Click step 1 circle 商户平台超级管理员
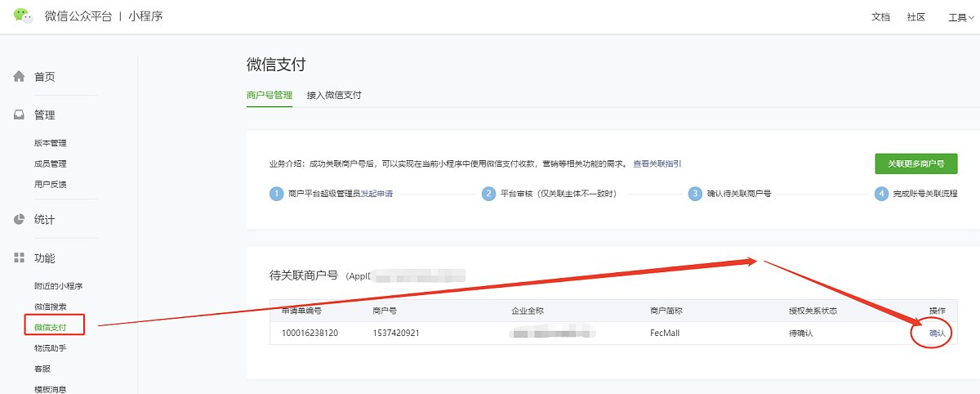The width and height of the screenshot is (980, 394). pyautogui.click(x=275, y=194)
